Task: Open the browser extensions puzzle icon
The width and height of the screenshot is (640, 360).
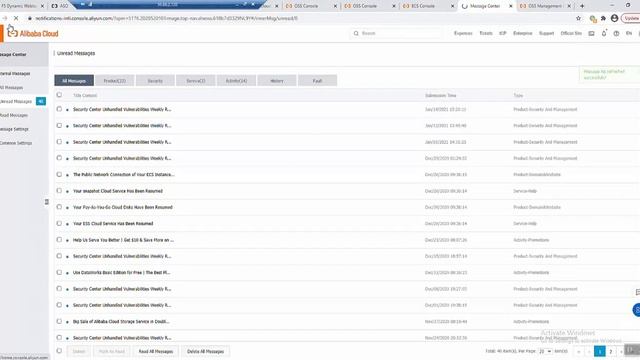Action: (603, 18)
